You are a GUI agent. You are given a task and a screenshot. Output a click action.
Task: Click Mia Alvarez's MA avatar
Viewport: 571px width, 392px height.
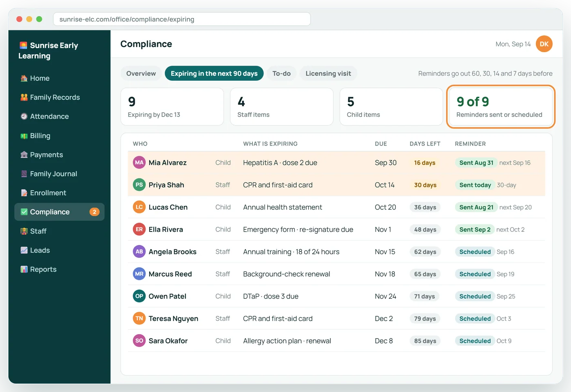click(139, 163)
